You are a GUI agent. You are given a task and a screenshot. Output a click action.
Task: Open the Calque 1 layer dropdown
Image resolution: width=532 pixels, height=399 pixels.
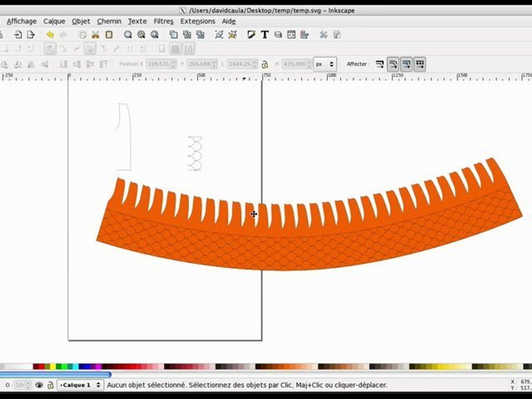pyautogui.click(x=80, y=385)
